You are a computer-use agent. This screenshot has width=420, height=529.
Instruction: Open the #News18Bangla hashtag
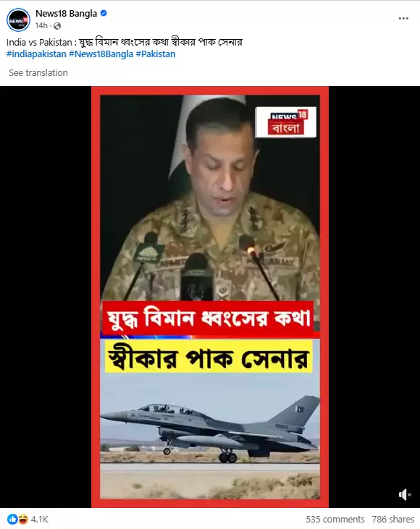(x=101, y=54)
